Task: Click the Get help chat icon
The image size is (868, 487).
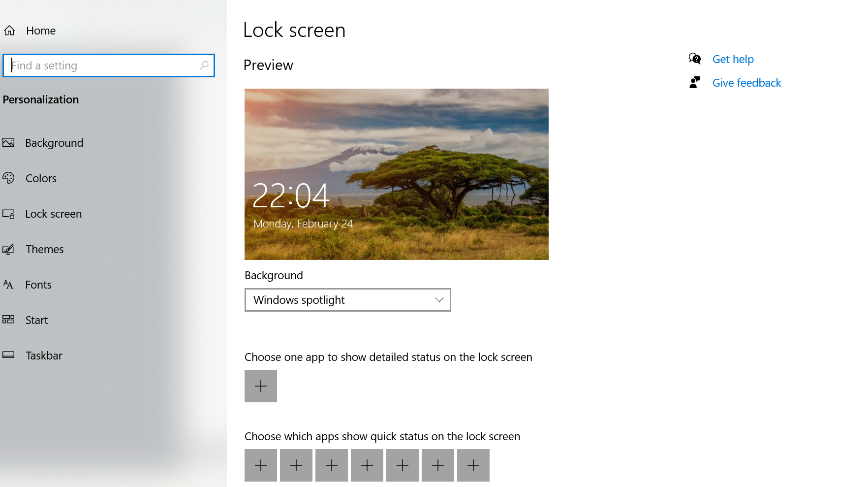Action: pos(694,59)
